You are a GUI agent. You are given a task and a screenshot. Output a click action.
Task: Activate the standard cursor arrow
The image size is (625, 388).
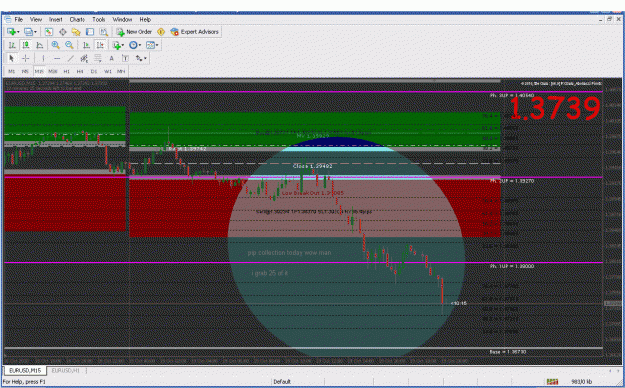(x=12, y=58)
